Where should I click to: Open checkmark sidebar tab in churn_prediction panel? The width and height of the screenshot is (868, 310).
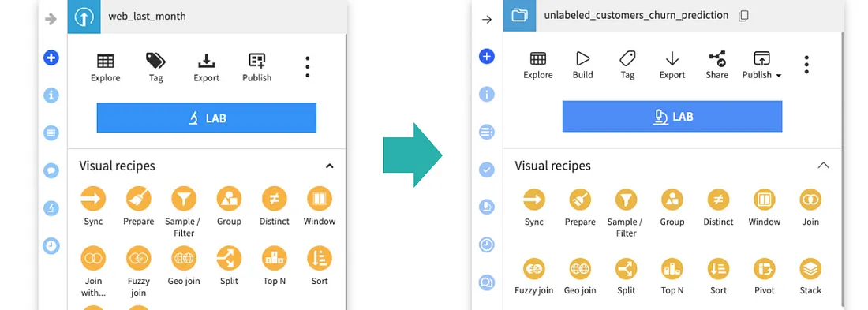[x=487, y=170]
